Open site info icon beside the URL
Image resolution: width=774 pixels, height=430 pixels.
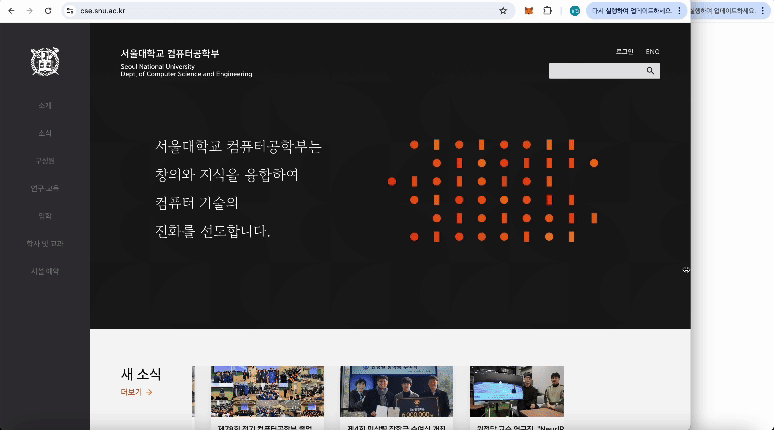click(x=70, y=10)
